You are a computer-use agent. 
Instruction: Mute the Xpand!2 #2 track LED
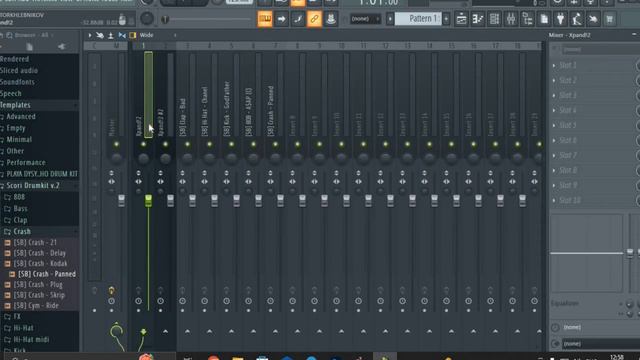tap(165, 144)
